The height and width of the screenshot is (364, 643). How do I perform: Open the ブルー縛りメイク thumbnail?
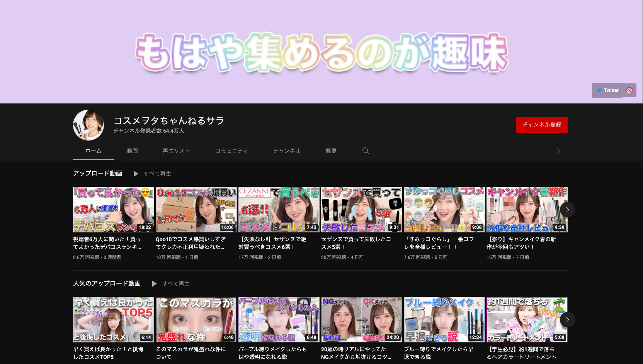pyautogui.click(x=444, y=320)
